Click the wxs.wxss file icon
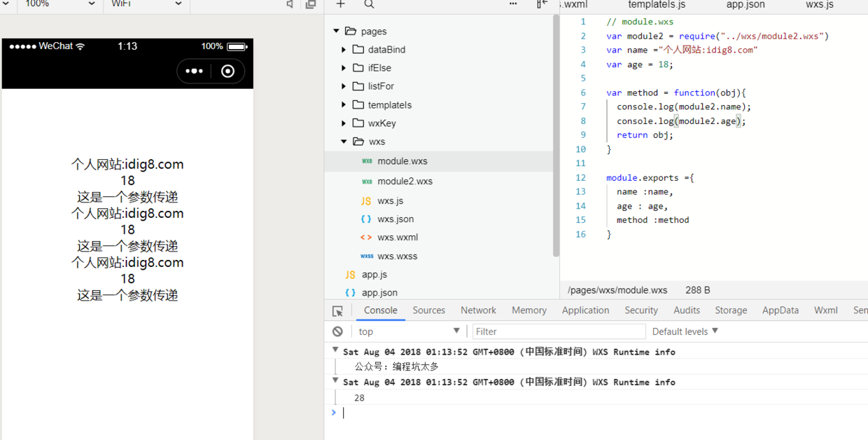The image size is (868, 440). coord(367,256)
